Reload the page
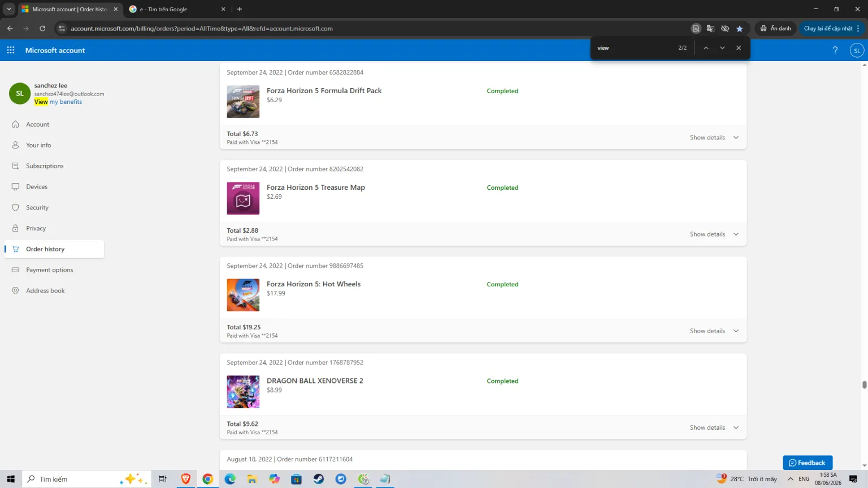The width and height of the screenshot is (868, 488). 42,28
